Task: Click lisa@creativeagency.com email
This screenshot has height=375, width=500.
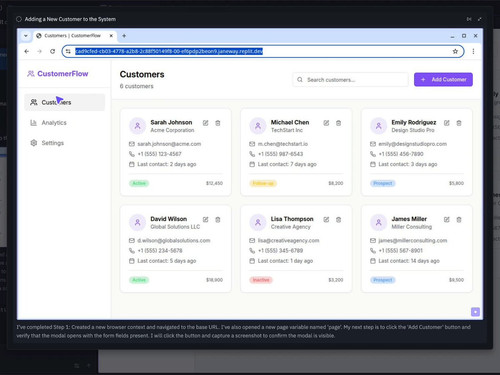Action: pos(288,241)
